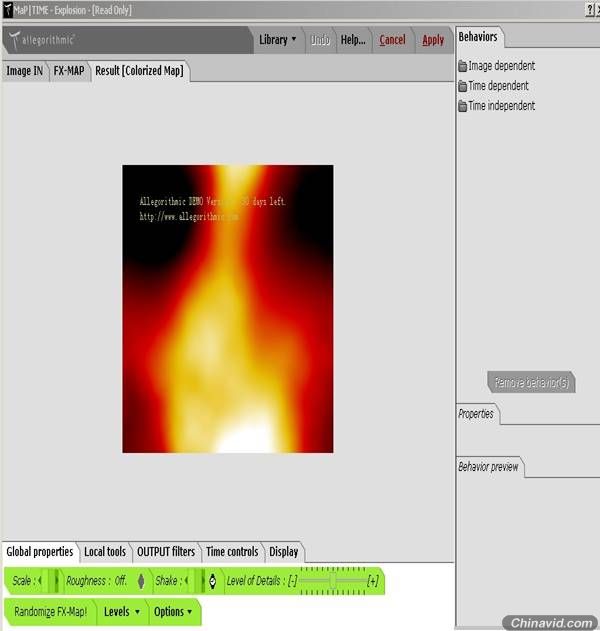The image size is (600, 631).
Task: Click the Level of Details plus [+]
Action: pyautogui.click(x=373, y=580)
